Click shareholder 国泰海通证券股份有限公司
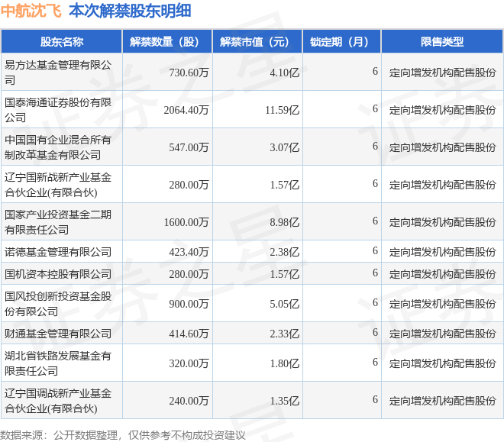504x442 pixels. (x=58, y=110)
